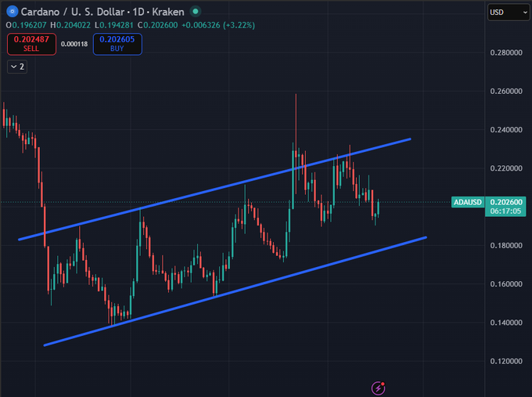Click the close price C0.202600 value
Screen dimensions: 532x397
coord(158,25)
